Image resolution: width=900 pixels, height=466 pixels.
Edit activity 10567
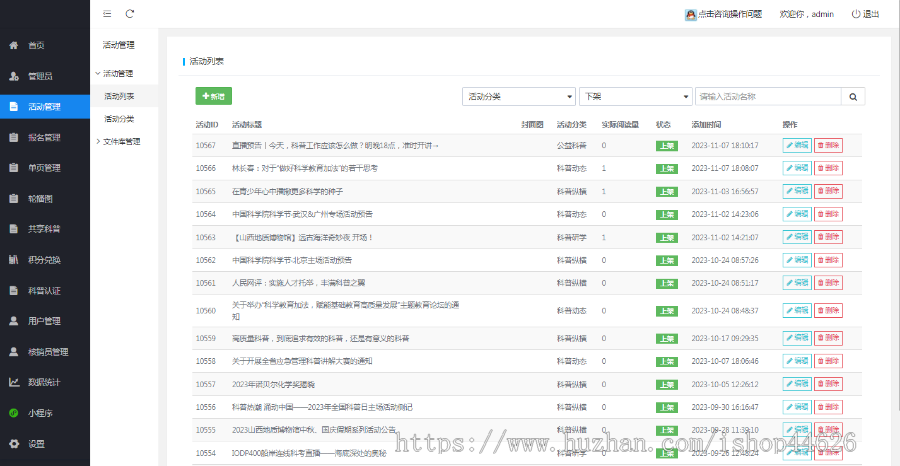coord(797,146)
